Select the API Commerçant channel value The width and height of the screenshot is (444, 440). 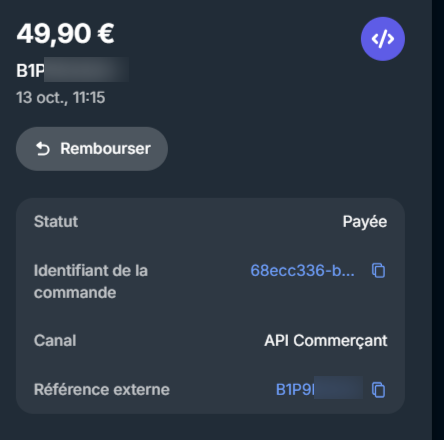click(326, 341)
